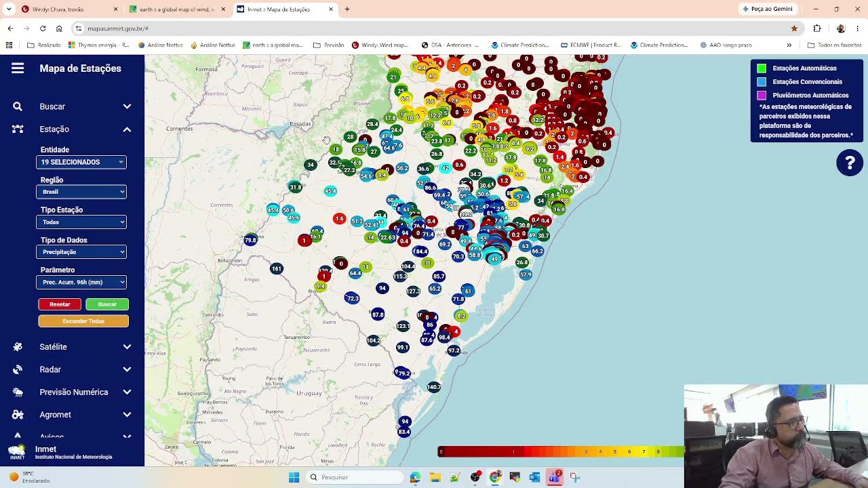868x488 pixels.
Task: Open the help question mark button
Action: pyautogui.click(x=849, y=163)
